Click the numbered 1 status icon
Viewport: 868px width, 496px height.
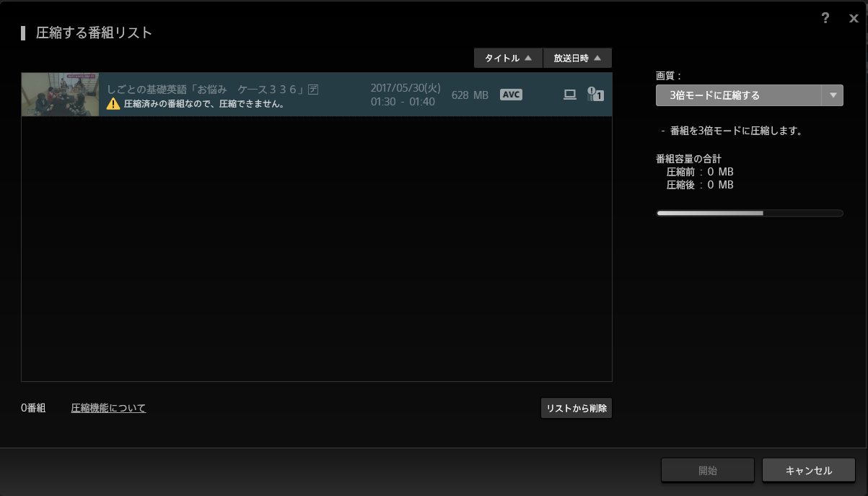tap(595, 95)
